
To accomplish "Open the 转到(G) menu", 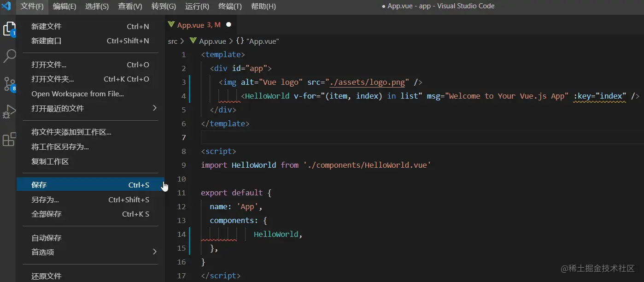I will tap(164, 6).
